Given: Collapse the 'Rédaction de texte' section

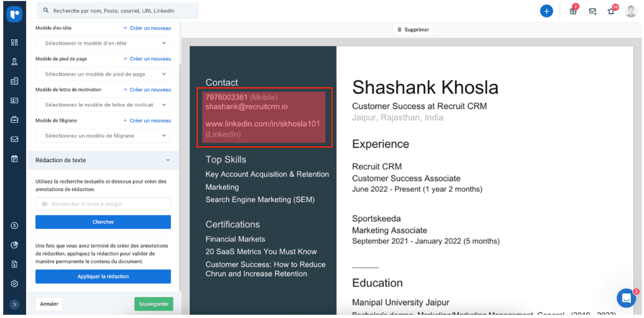Looking at the screenshot, I should pos(167,160).
